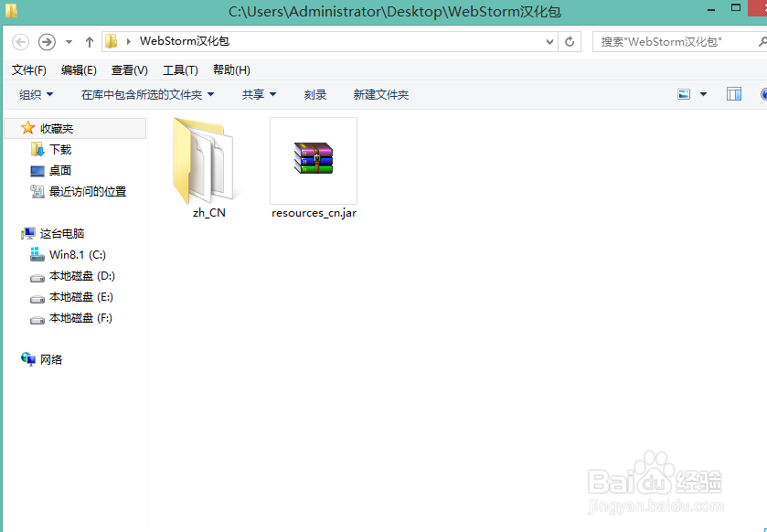
Task: Select 网络 in navigation pane
Action: 41,360
